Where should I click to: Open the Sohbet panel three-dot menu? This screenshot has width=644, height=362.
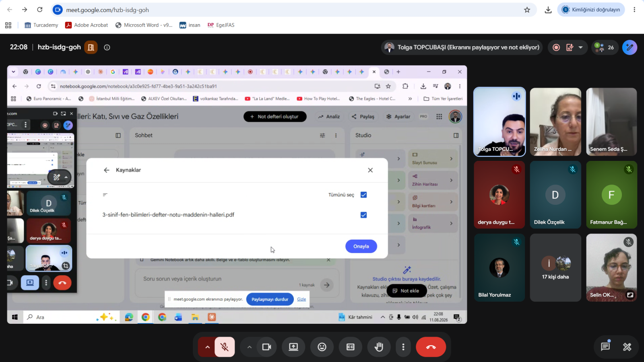(x=336, y=136)
